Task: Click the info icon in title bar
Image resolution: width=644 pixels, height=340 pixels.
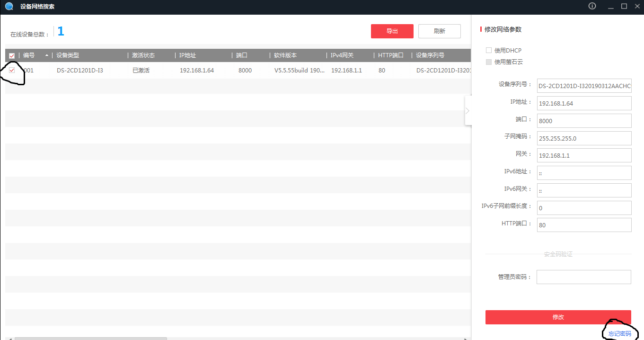Action: pos(592,6)
